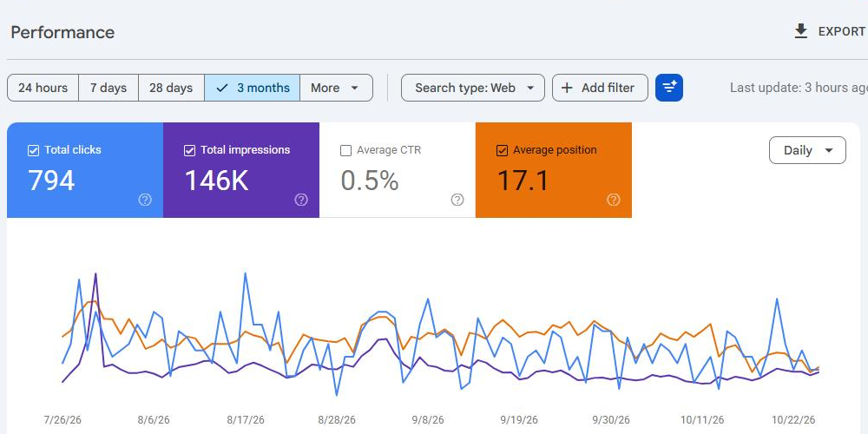Switch to the 28 days range
The width and height of the screenshot is (868, 434).
click(171, 88)
